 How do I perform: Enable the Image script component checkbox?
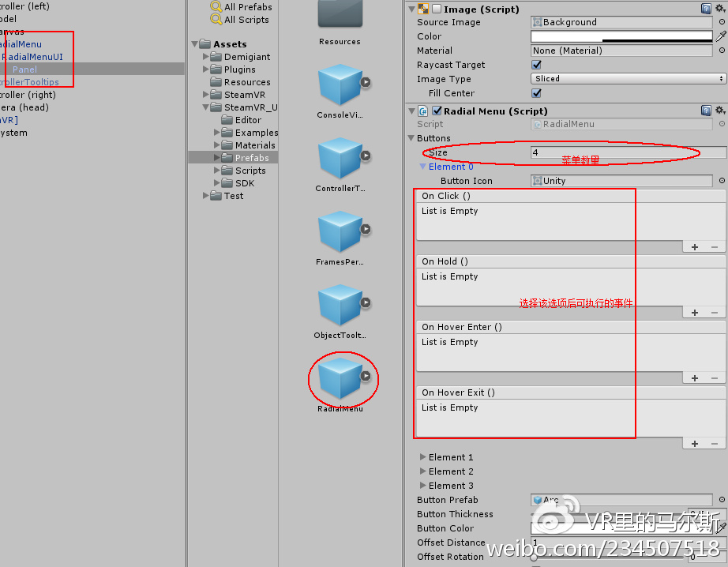pyautogui.click(x=437, y=9)
